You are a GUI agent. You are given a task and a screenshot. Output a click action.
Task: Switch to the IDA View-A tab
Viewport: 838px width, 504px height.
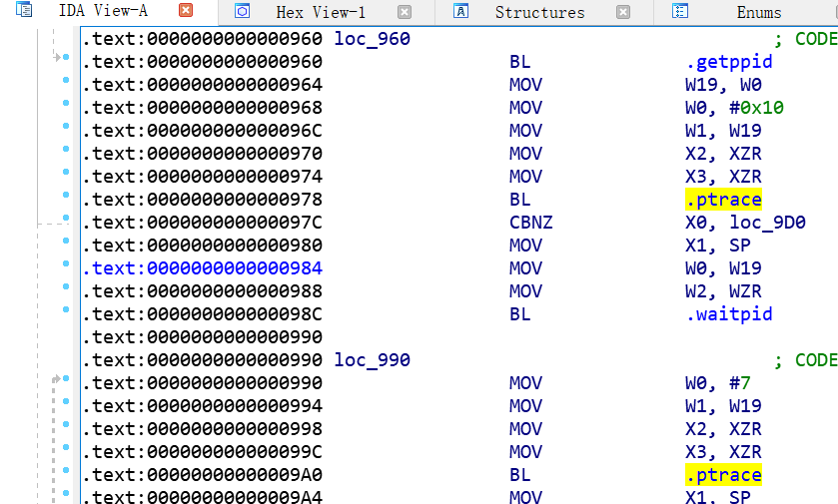(103, 11)
